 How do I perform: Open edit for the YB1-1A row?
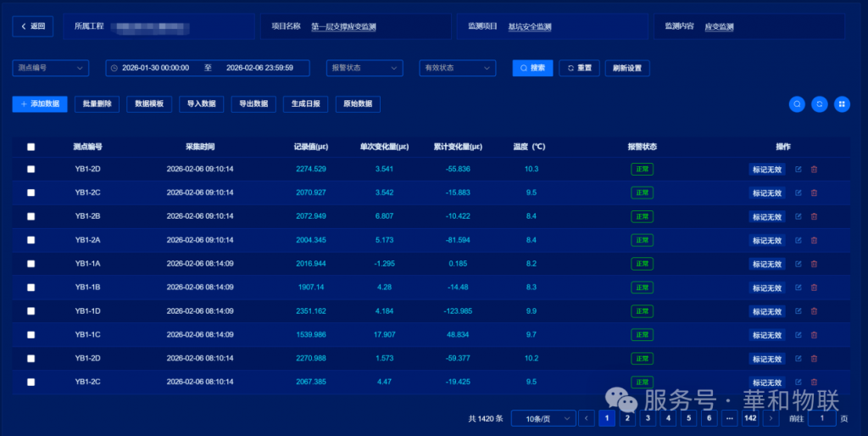point(798,264)
